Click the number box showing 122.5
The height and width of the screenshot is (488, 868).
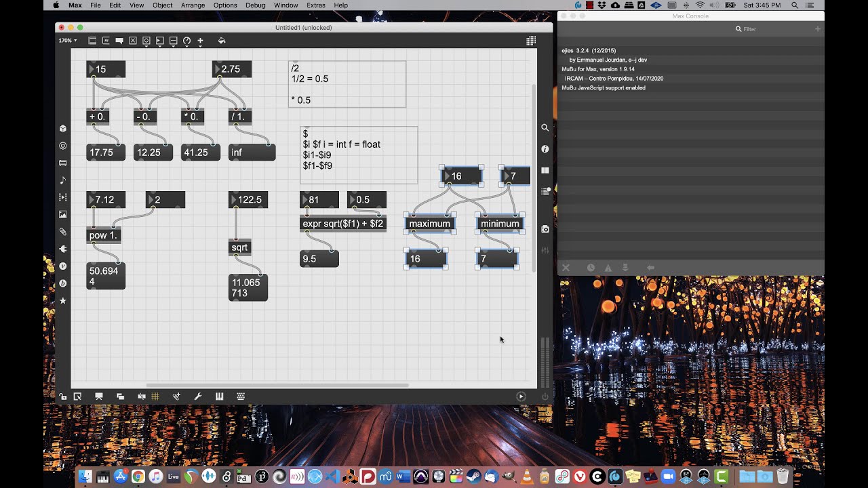coord(248,200)
